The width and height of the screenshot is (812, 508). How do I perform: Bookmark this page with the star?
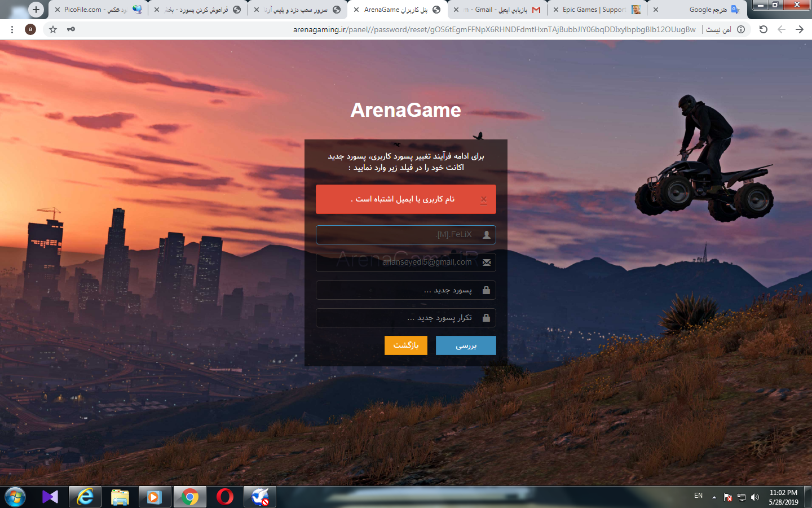[53, 29]
